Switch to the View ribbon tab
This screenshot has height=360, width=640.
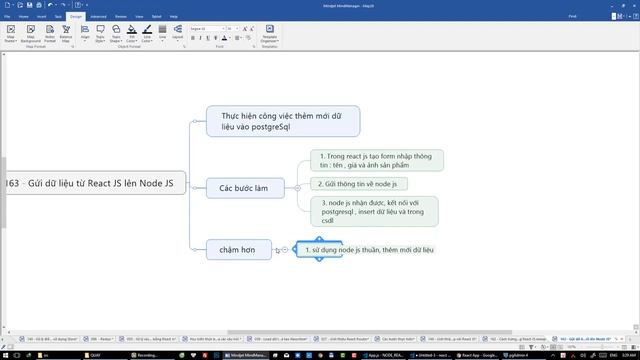pos(139,17)
